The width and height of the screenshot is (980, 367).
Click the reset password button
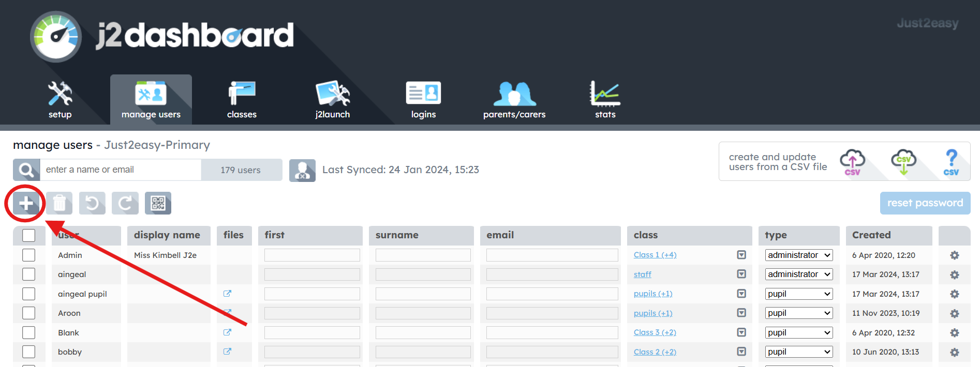click(x=925, y=203)
